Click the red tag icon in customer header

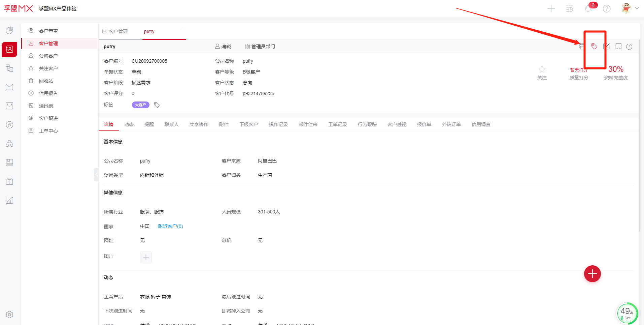(x=594, y=47)
